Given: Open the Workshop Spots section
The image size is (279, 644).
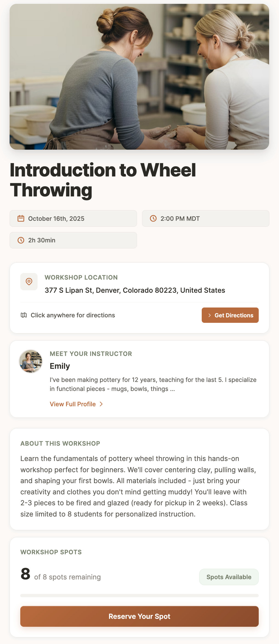Looking at the screenshot, I should (51, 552).
